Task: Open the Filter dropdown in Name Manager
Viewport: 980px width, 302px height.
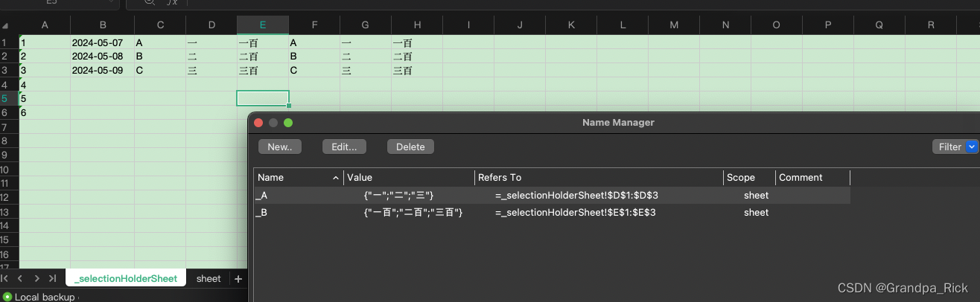Action: (973, 147)
